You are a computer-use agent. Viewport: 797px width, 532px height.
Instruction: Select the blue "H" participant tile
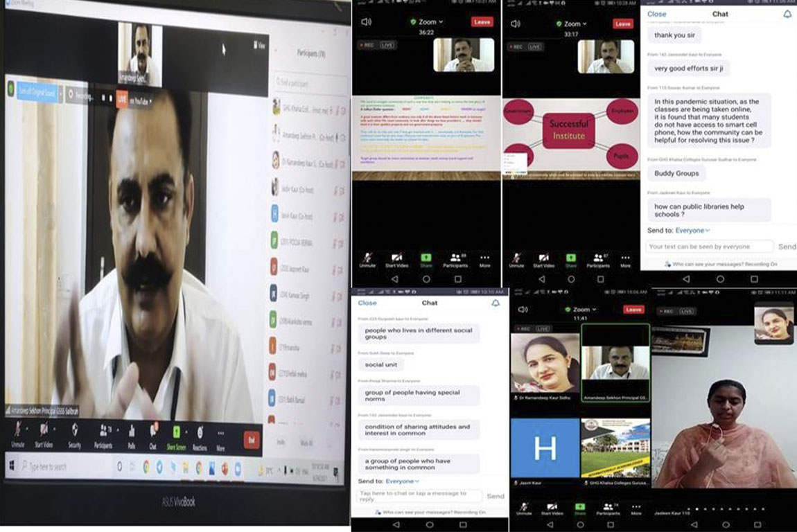(x=545, y=447)
